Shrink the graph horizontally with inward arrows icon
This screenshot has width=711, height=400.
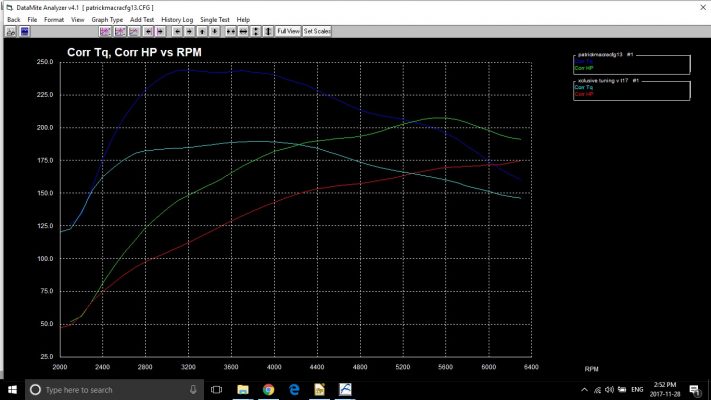[x=231, y=31]
